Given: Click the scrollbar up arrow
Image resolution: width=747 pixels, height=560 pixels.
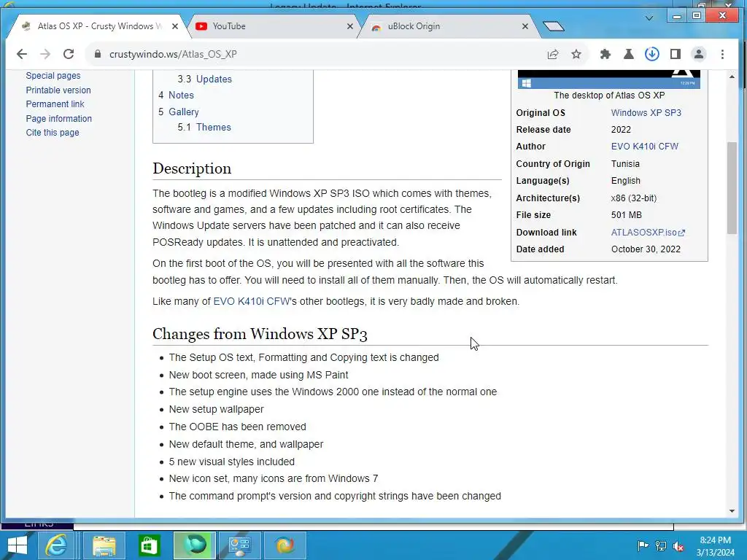Looking at the screenshot, I should [732, 76].
